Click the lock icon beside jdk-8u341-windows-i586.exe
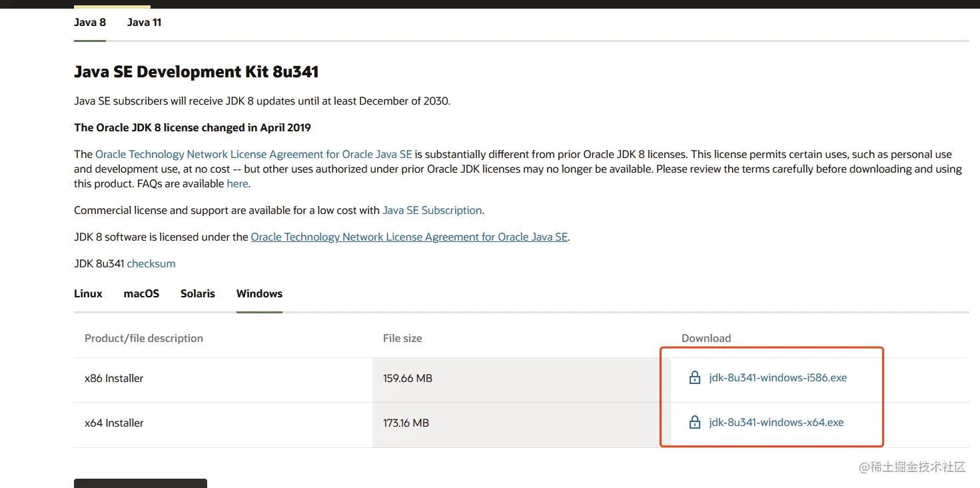The image size is (980, 488). 695,378
